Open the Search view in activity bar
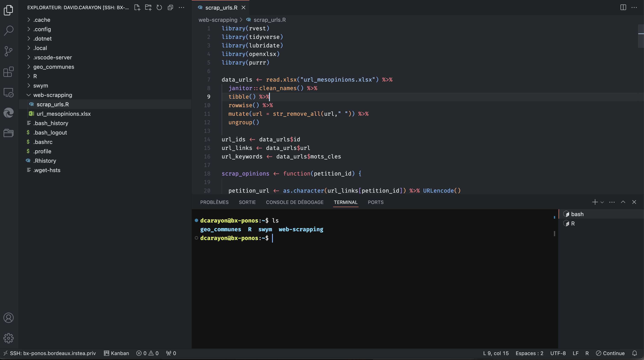The width and height of the screenshot is (644, 360). (9, 31)
